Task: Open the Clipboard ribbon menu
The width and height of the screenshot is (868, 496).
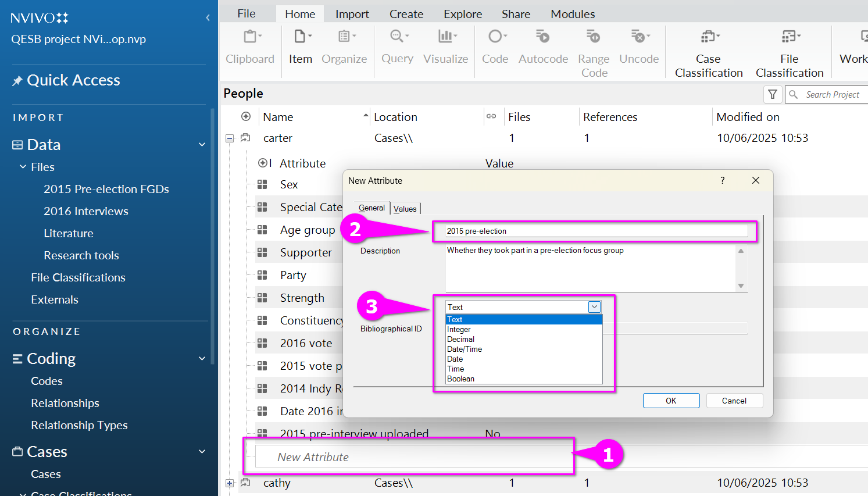Action: point(250,46)
